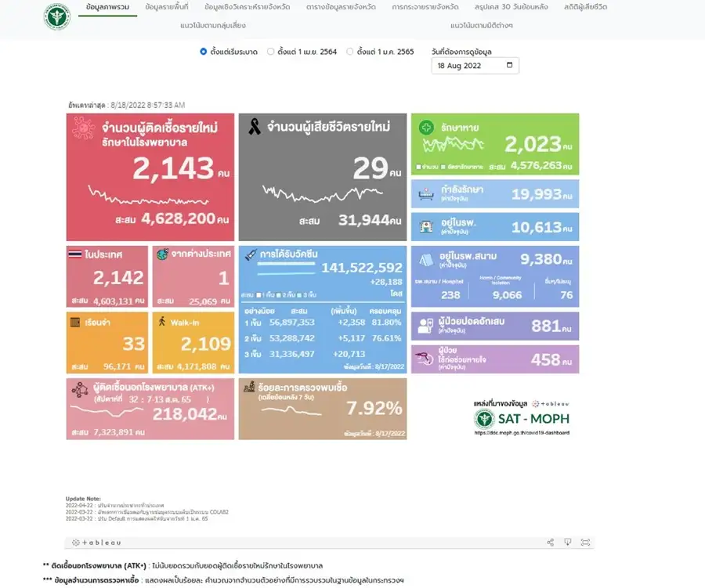Viewport: 705px width, 588px height.
Task: Click the green recovered cross icon
Action: pyautogui.click(x=426, y=128)
